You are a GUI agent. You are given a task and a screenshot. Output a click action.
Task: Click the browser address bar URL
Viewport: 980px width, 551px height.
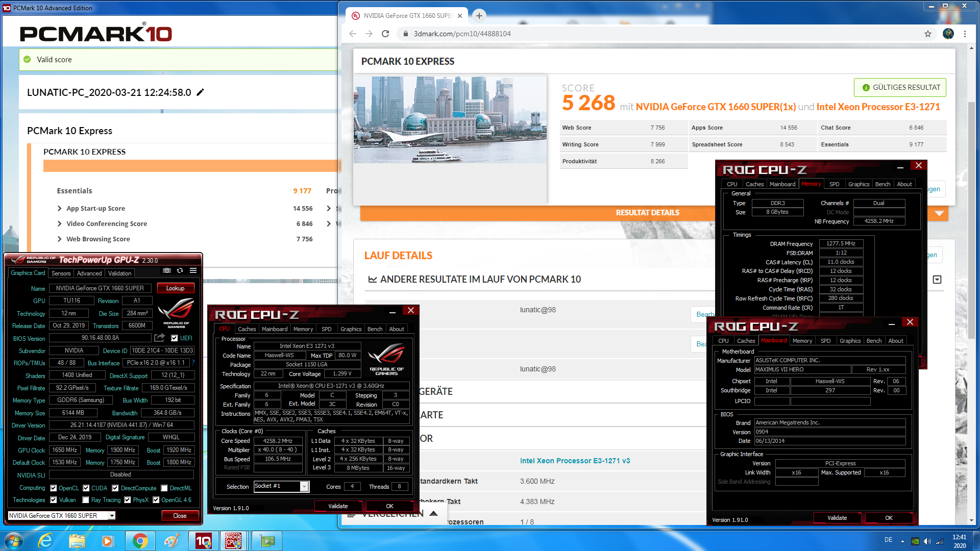click(462, 34)
